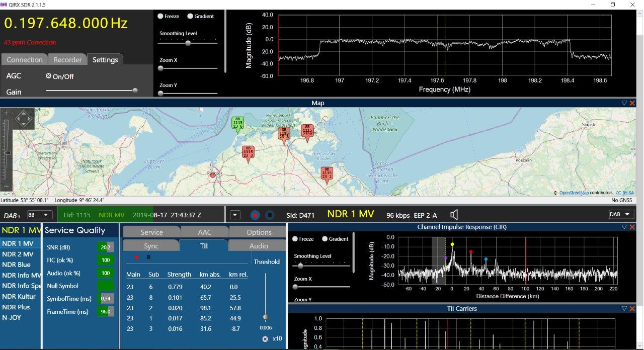Toggle AGC On/Off
The height and width of the screenshot is (350, 644).
[49, 76]
